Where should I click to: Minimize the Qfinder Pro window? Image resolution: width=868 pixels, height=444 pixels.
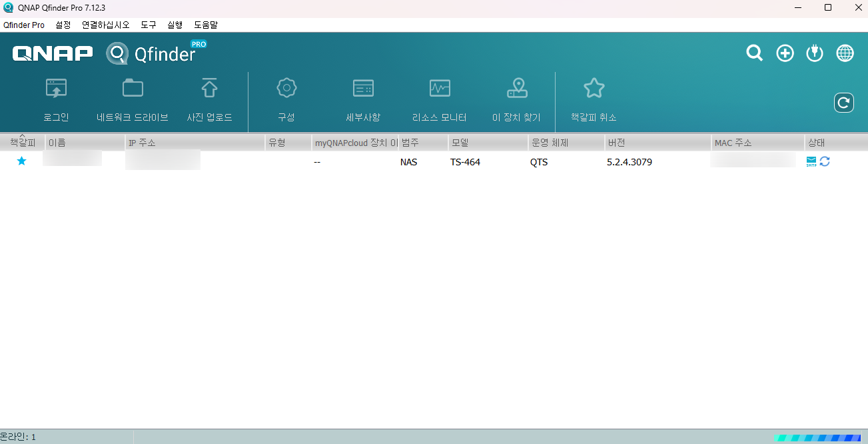point(799,8)
